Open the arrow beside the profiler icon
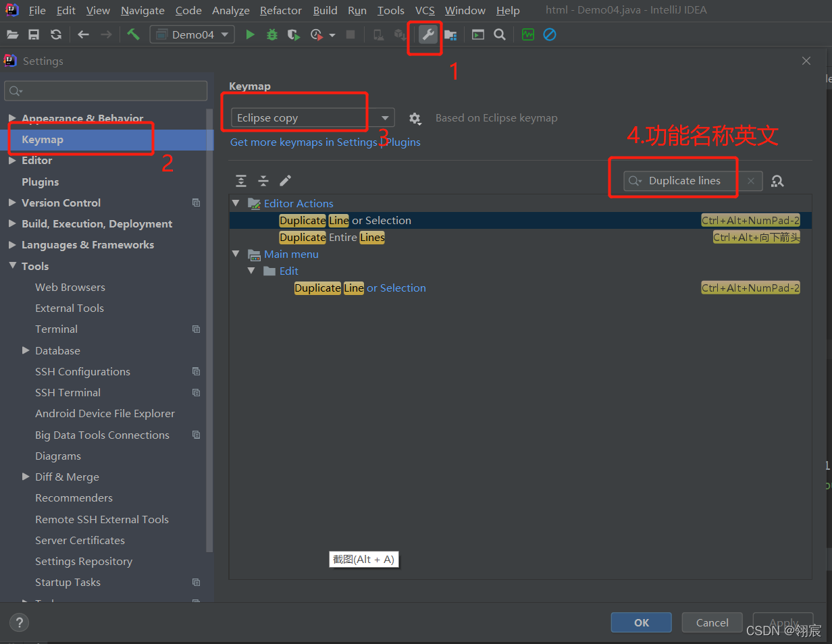The width and height of the screenshot is (832, 644). point(332,35)
